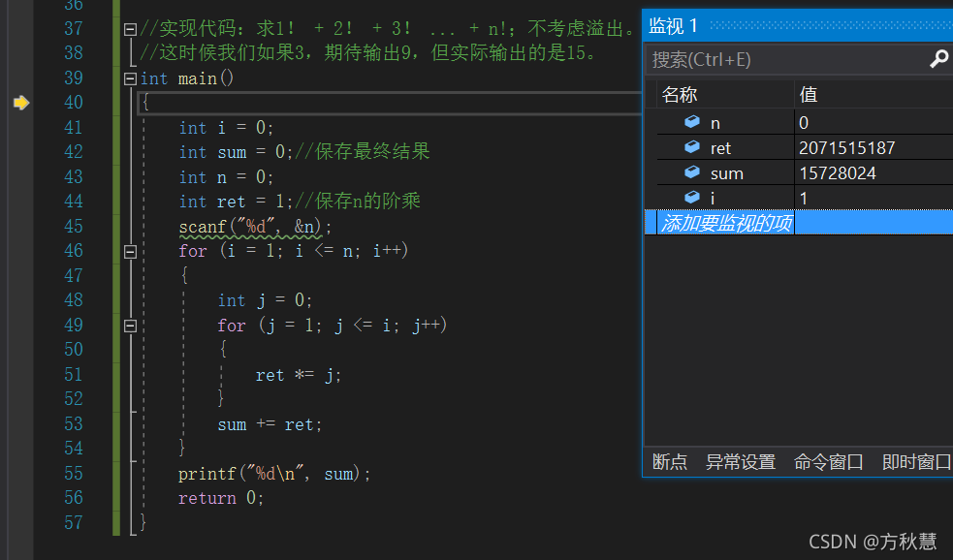This screenshot has width=953, height=560.
Task: Click 'int main()' on line 39
Action: pos(186,78)
